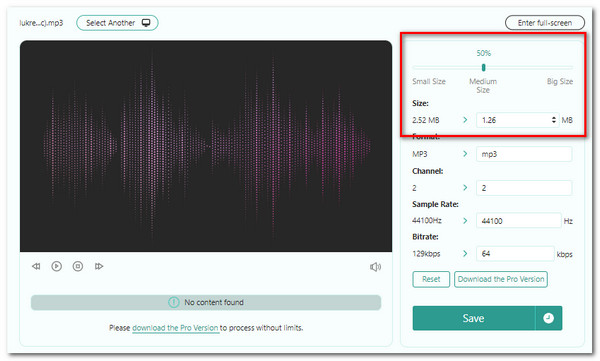Click the rewind playback icon
The width and height of the screenshot is (600, 361).
point(36,266)
